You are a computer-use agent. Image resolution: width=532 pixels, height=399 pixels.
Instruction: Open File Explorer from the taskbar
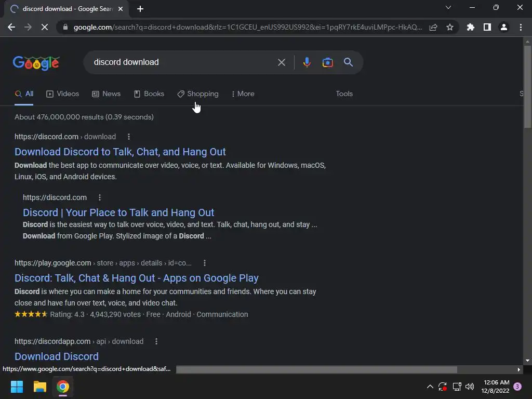click(x=39, y=387)
